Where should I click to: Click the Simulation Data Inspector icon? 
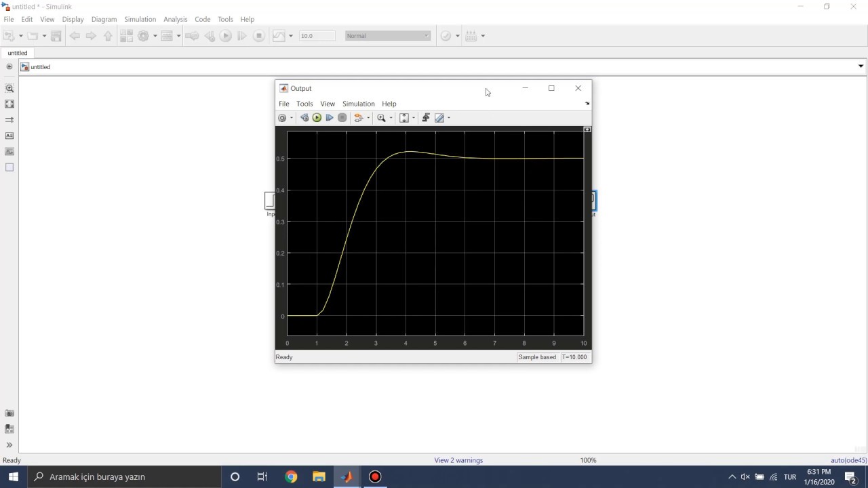coord(279,36)
